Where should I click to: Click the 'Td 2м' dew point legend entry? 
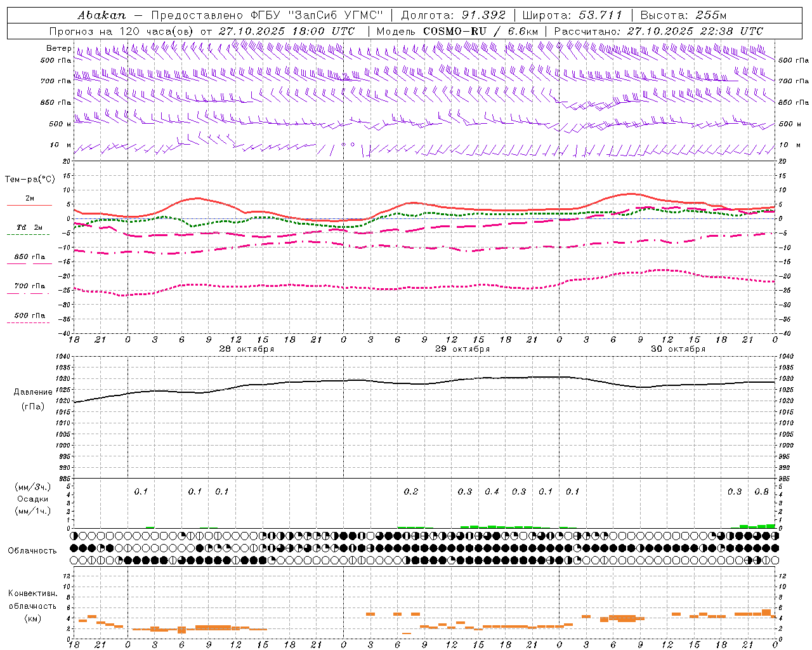(x=29, y=227)
